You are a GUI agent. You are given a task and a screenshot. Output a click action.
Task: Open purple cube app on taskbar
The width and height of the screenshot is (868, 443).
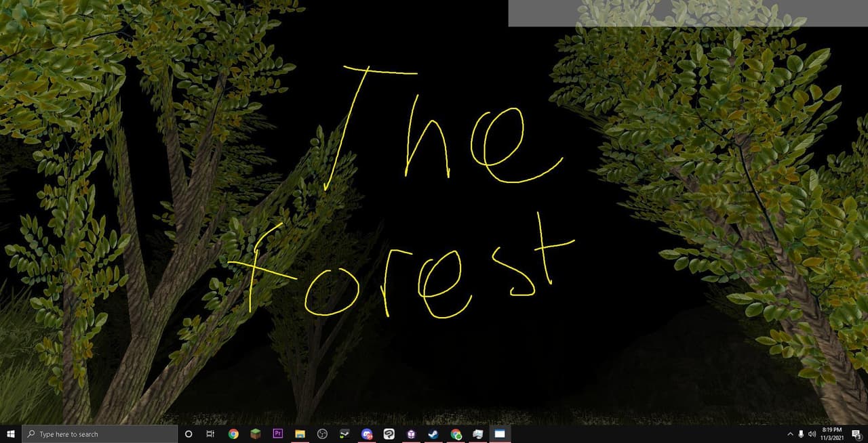[x=412, y=434]
